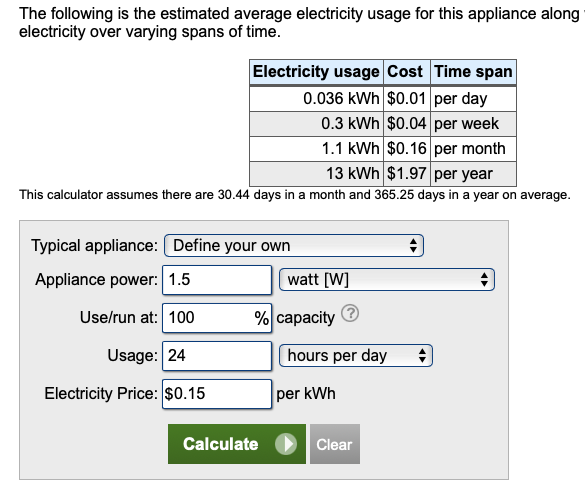The width and height of the screenshot is (585, 486).
Task: Click the hours per day selector arrows
Action: coord(422,355)
